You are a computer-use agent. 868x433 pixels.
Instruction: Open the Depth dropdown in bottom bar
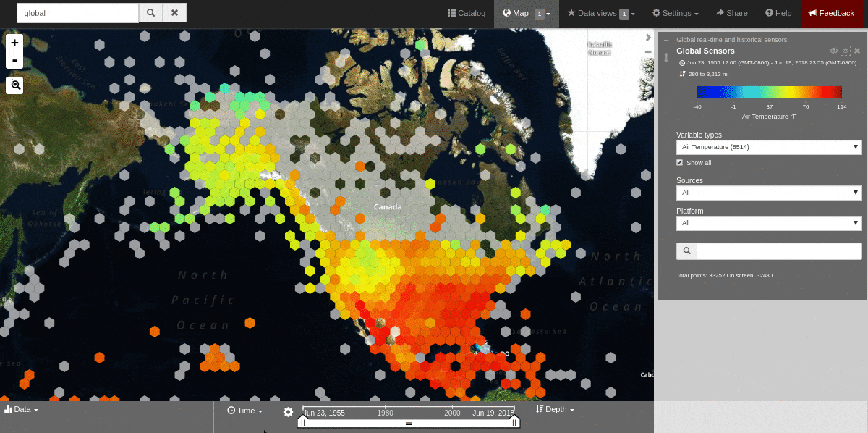pos(556,409)
